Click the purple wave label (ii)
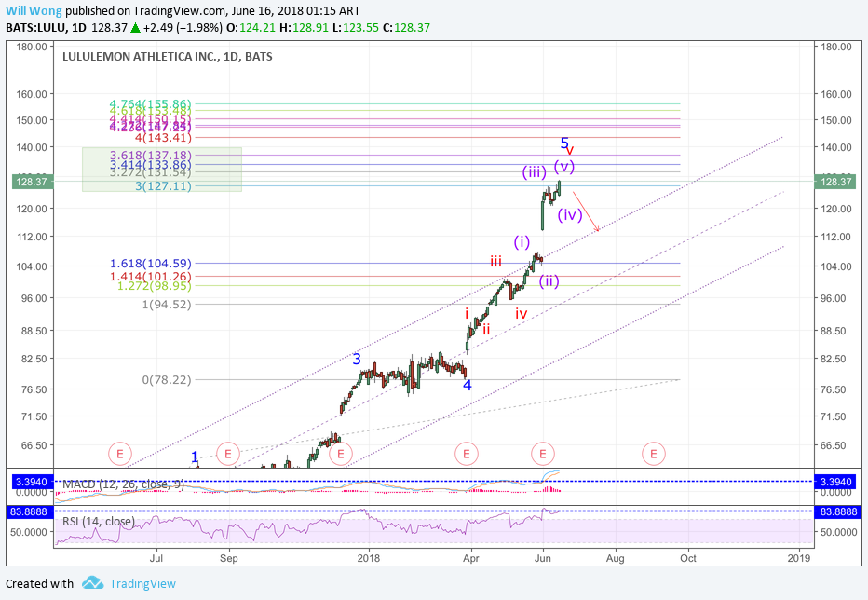868x600 pixels. pos(549,280)
